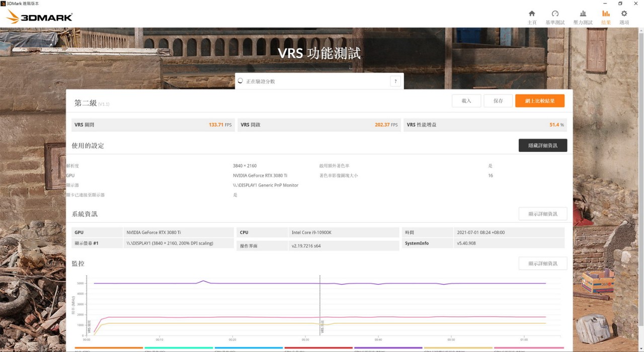Go to the 主頁 home page

[x=532, y=17]
